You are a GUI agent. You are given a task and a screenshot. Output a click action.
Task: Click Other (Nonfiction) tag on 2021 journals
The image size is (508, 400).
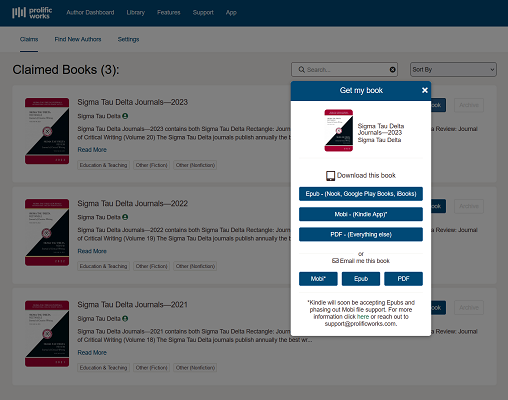195,368
